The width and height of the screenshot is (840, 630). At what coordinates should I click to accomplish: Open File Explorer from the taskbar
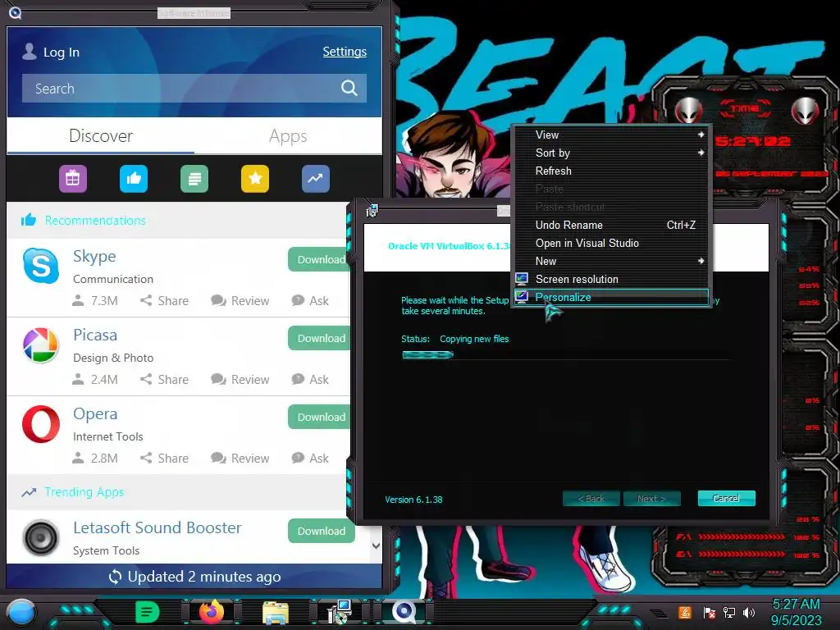pos(276,613)
